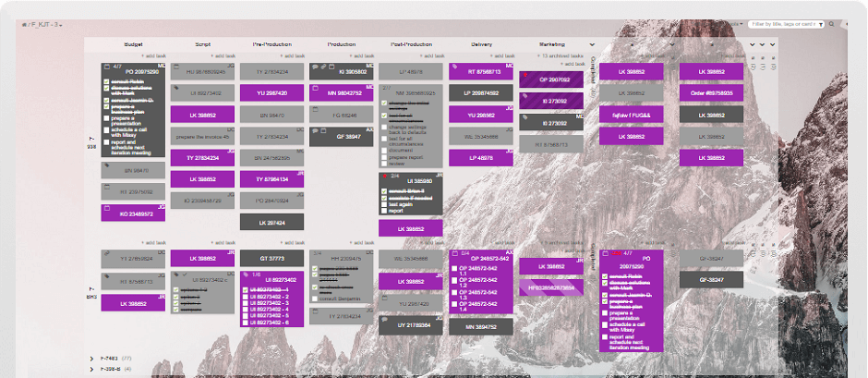The height and width of the screenshot is (378, 868).
Task: Open the Marketing column chevron menu
Action: [592, 44]
